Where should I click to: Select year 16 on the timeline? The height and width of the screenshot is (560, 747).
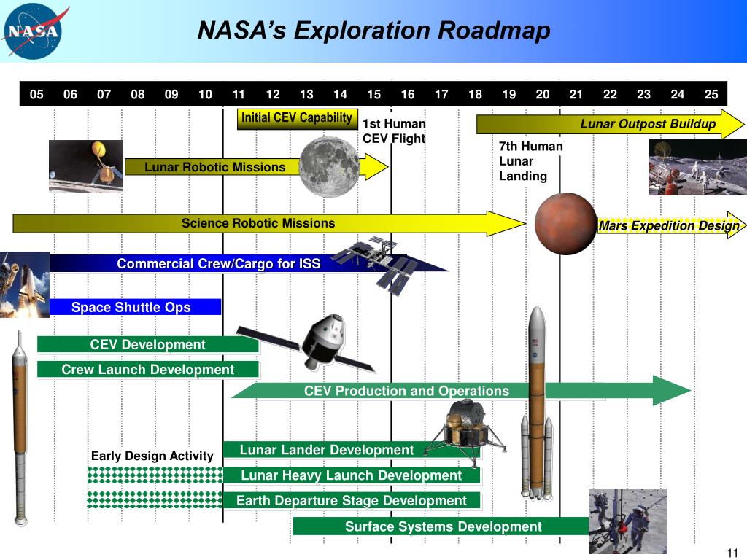pyautogui.click(x=408, y=94)
